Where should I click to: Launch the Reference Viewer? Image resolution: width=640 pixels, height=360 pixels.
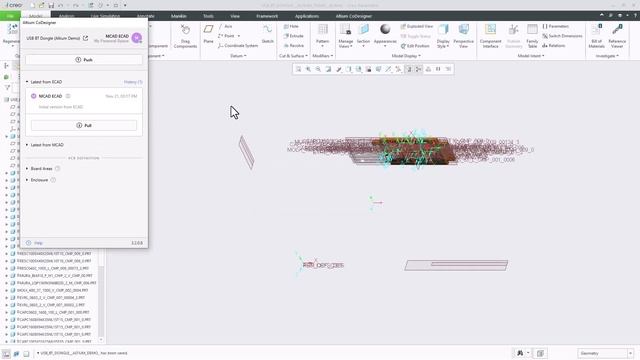tap(617, 36)
